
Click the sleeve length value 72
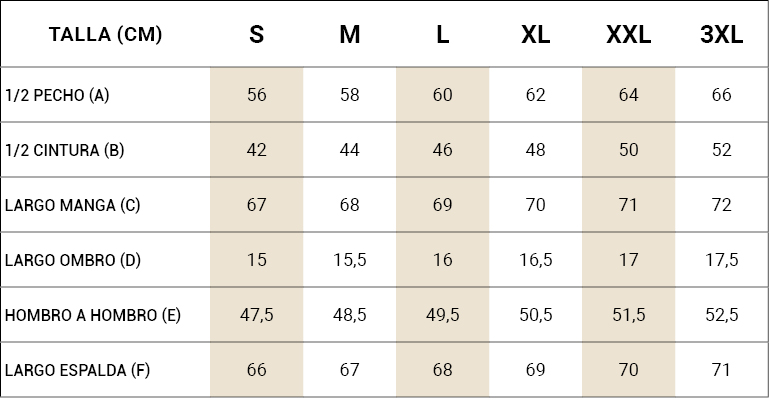(721, 205)
